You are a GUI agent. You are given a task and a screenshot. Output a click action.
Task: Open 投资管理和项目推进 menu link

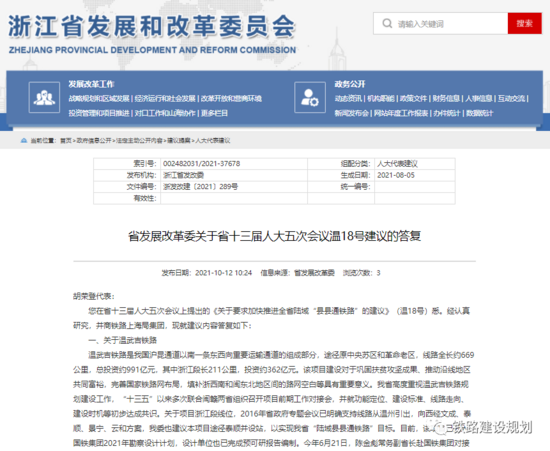99,113
